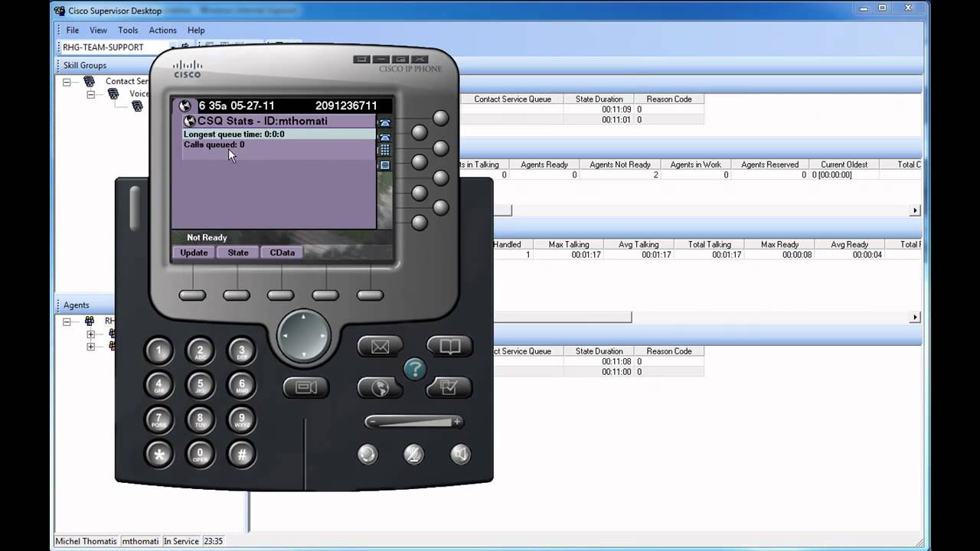Dial keypad digit 2 ABC
Image resolution: width=980 pixels, height=551 pixels.
point(201,351)
